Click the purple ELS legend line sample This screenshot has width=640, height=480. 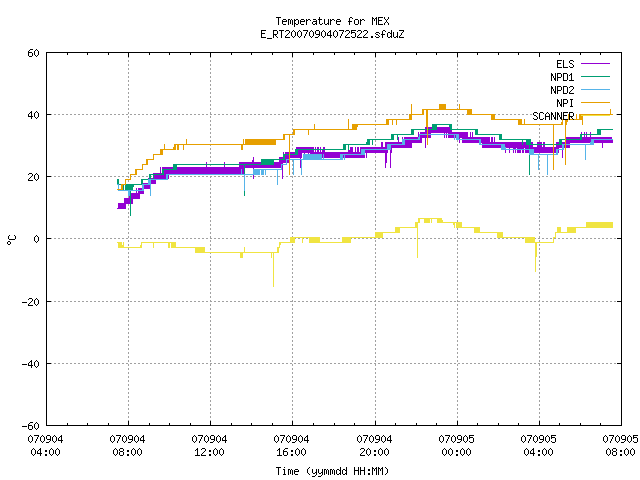pos(595,64)
